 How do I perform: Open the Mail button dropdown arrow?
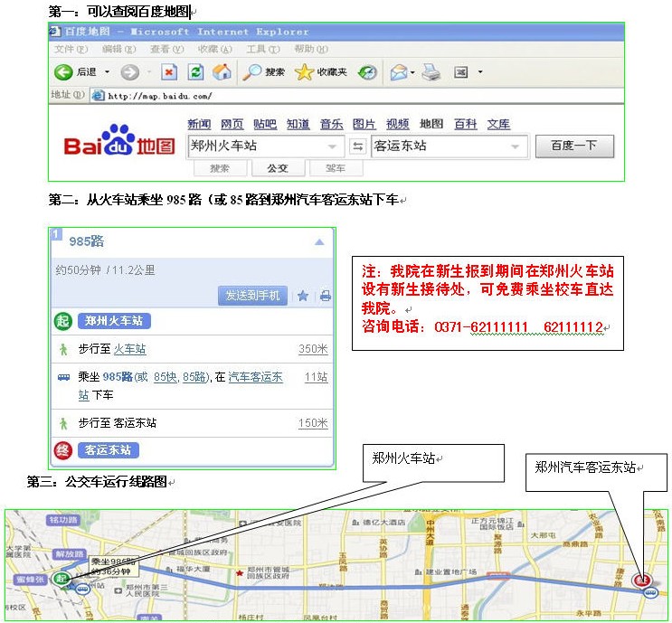(412, 72)
